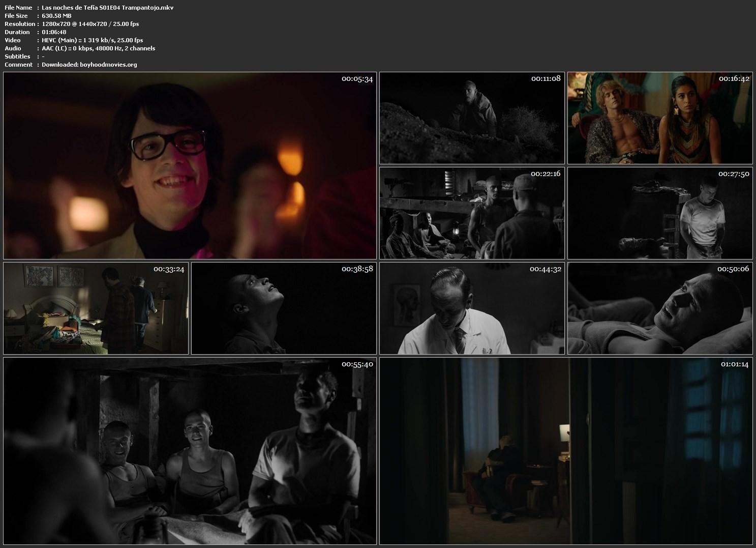Open the thumbnail at 00:22:16
Image resolution: width=756 pixels, height=548 pixels.
click(x=472, y=213)
